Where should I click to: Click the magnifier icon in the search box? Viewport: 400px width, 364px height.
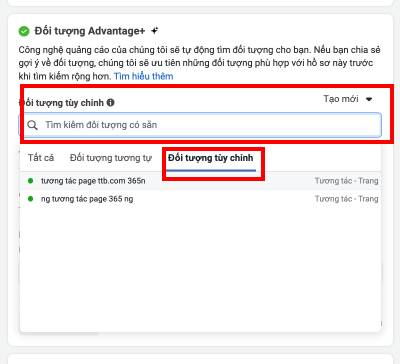coord(32,125)
